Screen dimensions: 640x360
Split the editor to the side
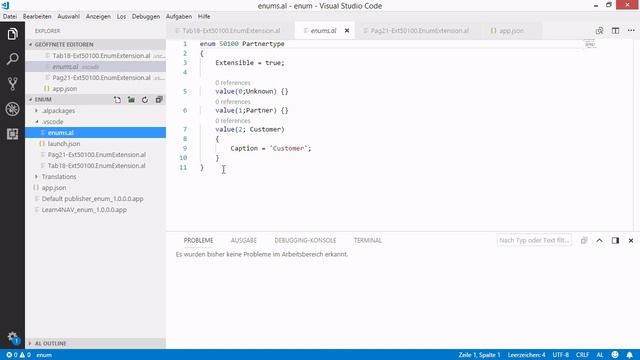click(615, 31)
